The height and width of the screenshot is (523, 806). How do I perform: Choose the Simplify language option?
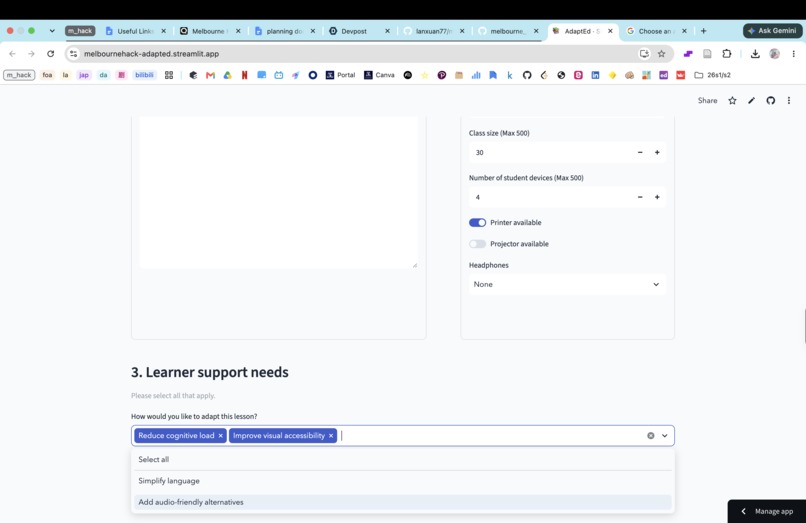pos(402,481)
